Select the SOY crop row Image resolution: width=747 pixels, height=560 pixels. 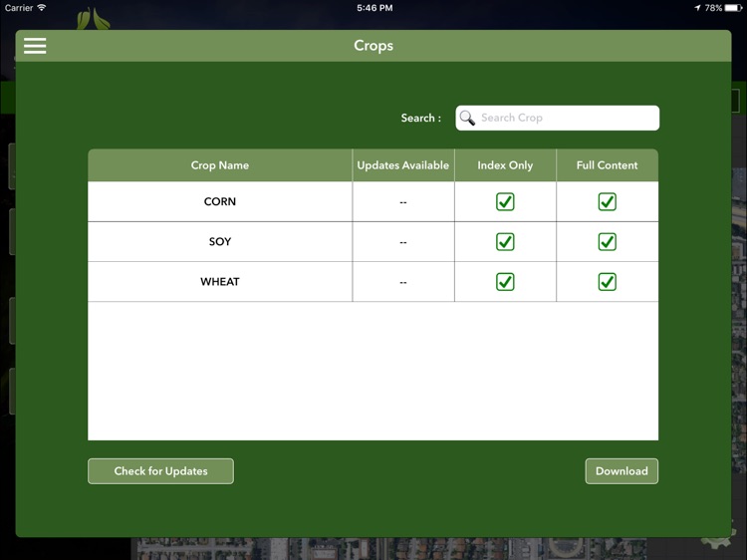click(220, 242)
